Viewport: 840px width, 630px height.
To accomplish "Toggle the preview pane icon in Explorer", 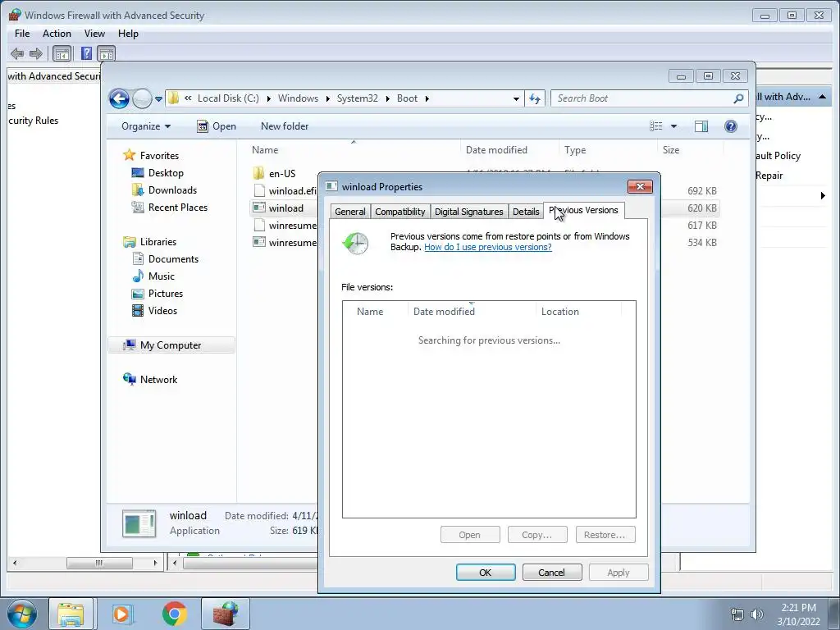I will [701, 126].
